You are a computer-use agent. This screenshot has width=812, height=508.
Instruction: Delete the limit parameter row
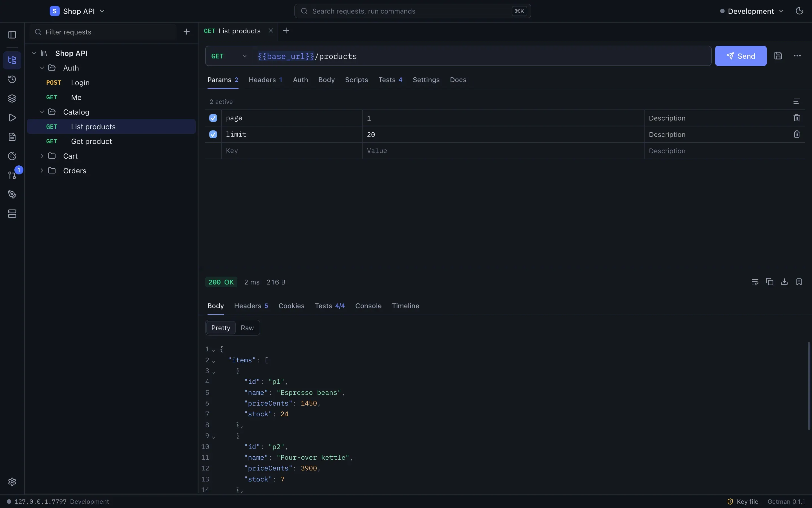pyautogui.click(x=796, y=134)
